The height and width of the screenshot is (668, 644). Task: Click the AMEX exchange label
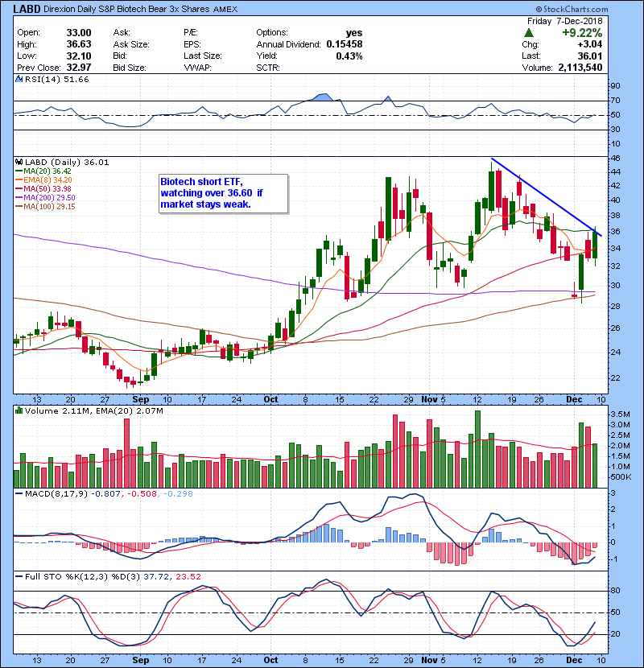point(225,9)
